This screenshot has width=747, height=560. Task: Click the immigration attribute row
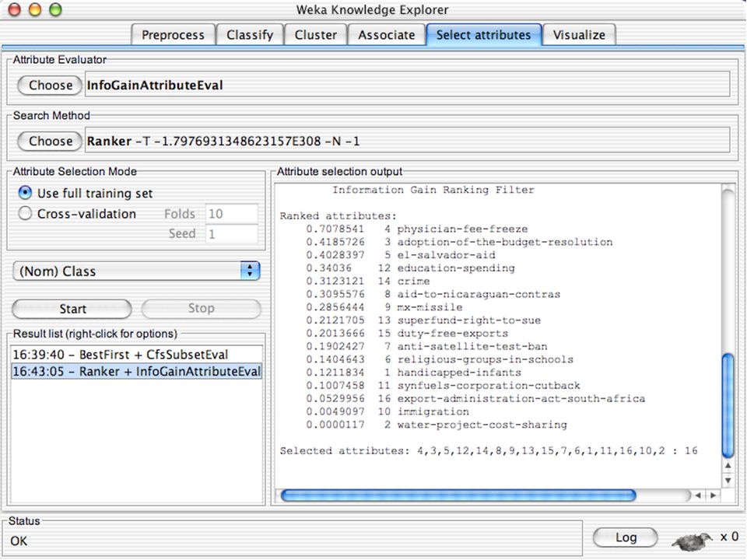pos(388,411)
